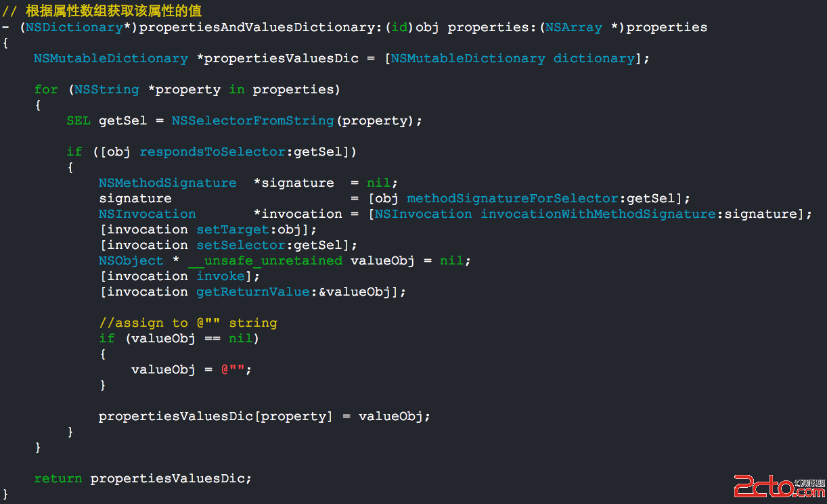
Task: Click the for keyword in loop
Action: click(46, 89)
